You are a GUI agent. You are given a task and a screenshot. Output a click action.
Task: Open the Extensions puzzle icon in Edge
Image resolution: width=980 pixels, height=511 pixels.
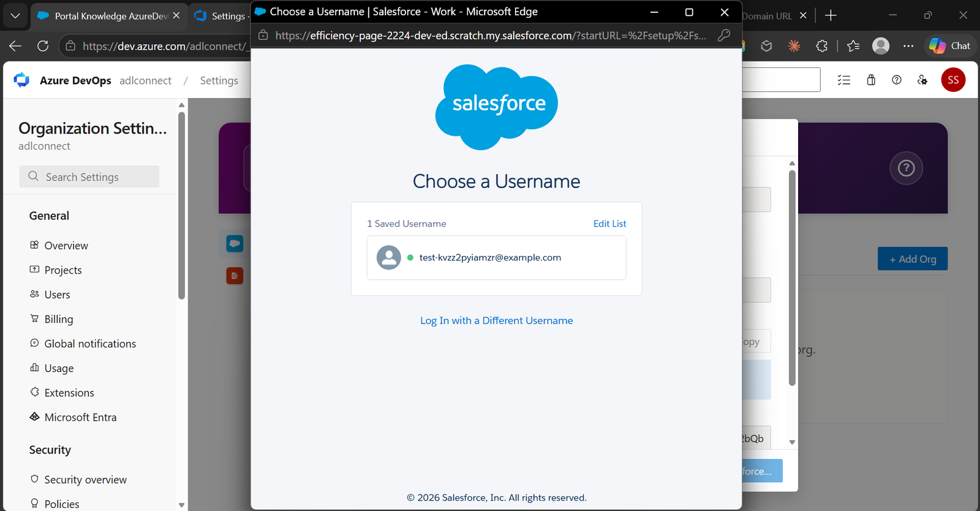[x=822, y=46]
